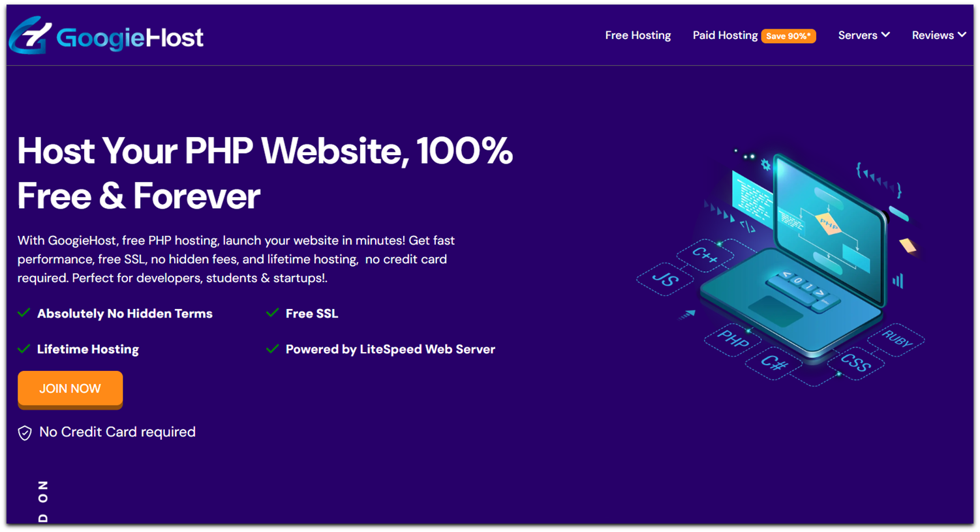Click the JS badge in the illustration
Image resolution: width=980 pixels, height=532 pixels.
point(664,280)
